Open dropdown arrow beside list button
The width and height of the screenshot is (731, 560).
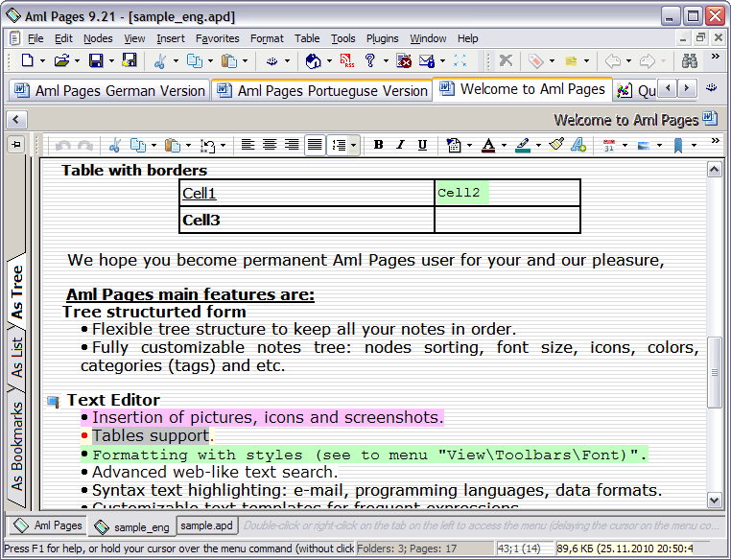point(354,146)
